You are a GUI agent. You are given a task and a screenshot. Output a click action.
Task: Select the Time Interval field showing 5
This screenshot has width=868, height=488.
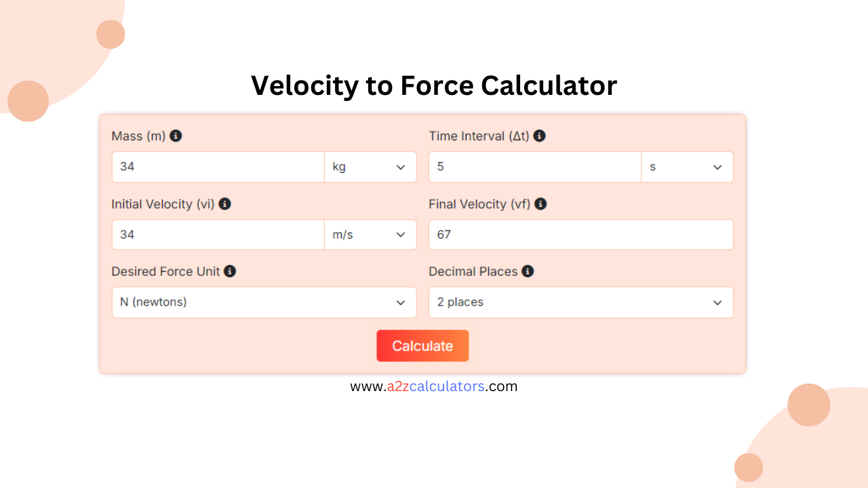pyautogui.click(x=534, y=167)
